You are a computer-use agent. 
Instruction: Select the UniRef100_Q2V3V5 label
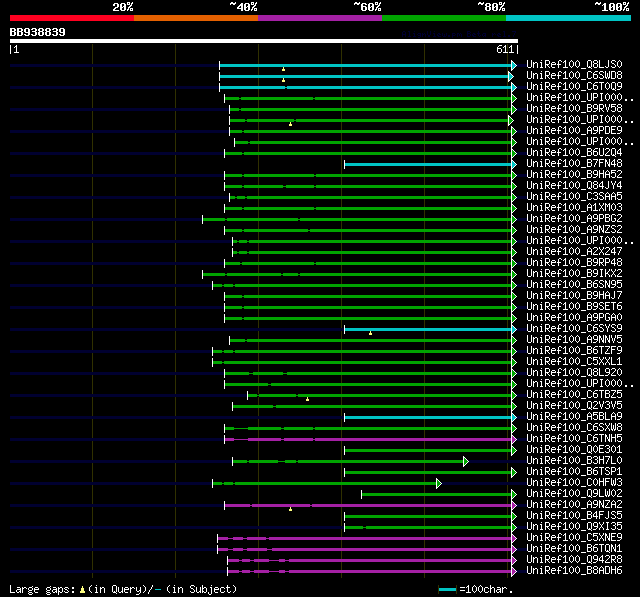click(x=574, y=406)
